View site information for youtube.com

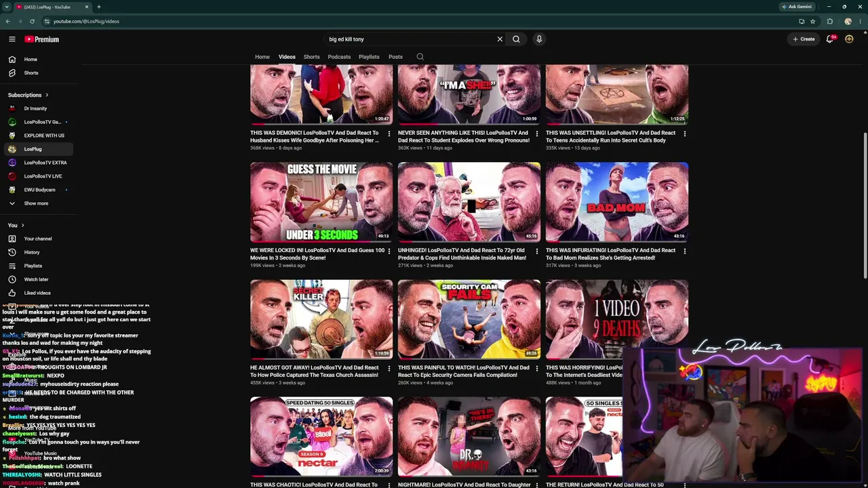coord(46,21)
